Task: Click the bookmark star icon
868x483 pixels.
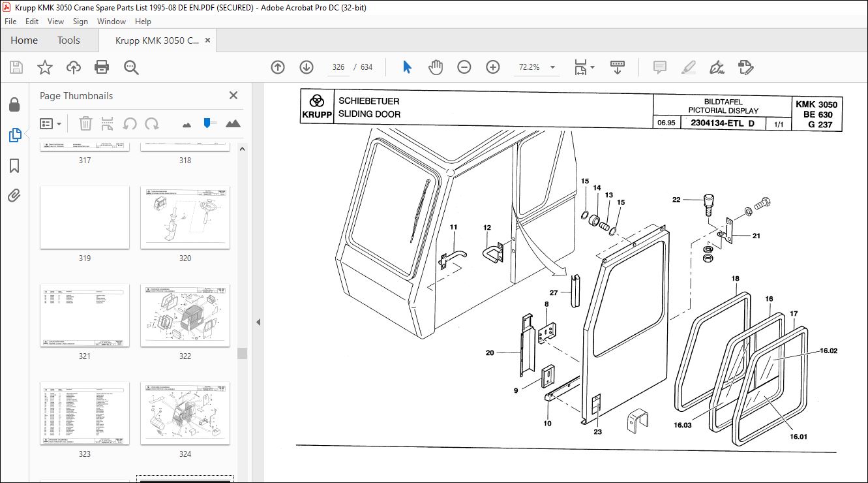Action: 44,67
